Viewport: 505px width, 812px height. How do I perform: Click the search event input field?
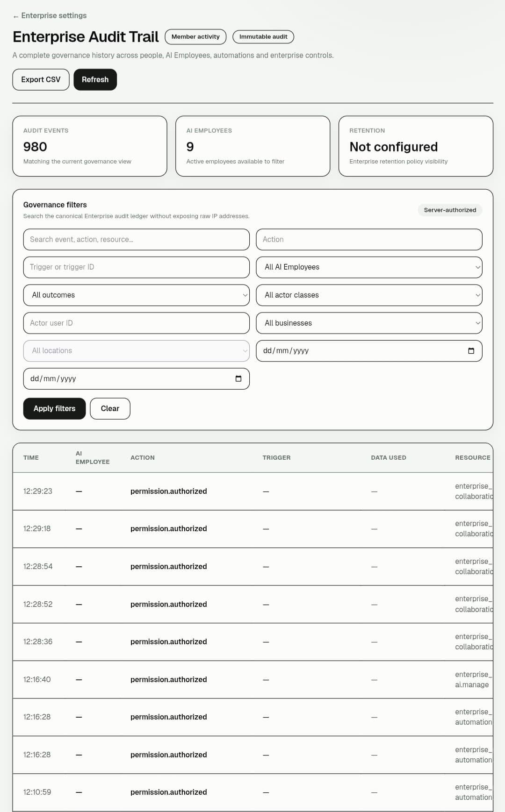coord(137,239)
